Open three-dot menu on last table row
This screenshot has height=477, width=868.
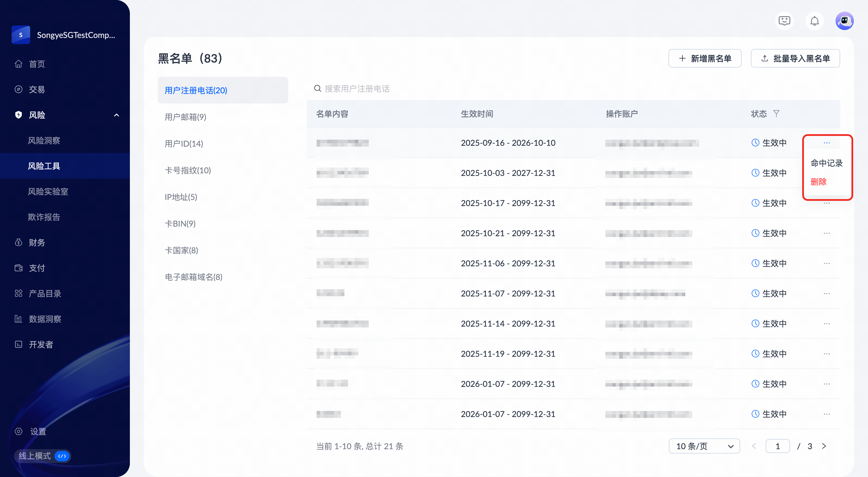tap(827, 414)
